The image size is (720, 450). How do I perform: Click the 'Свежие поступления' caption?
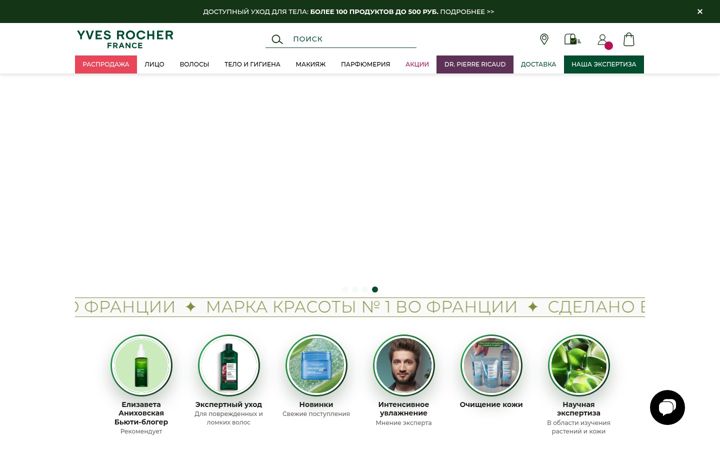316,414
